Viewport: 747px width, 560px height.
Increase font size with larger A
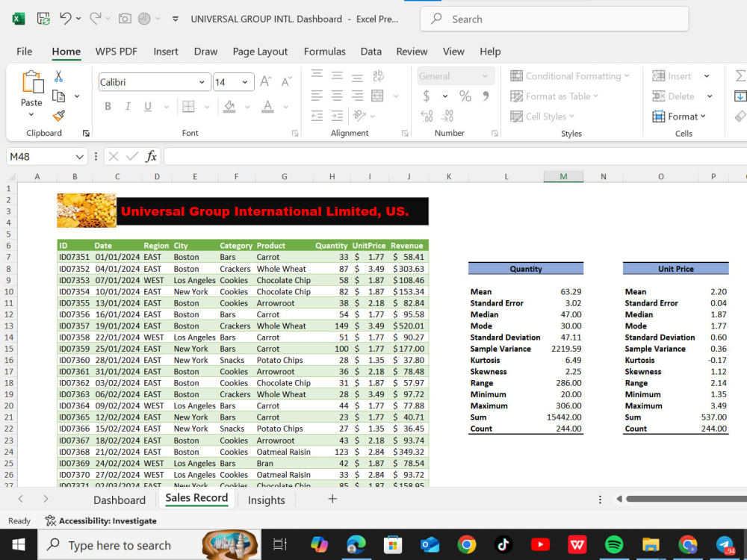pyautogui.click(x=266, y=82)
